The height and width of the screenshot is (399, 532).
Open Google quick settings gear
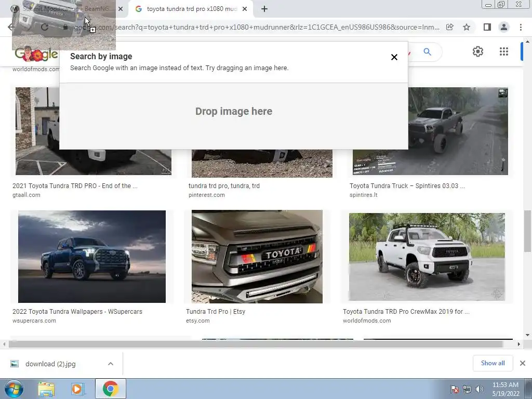[478, 51]
